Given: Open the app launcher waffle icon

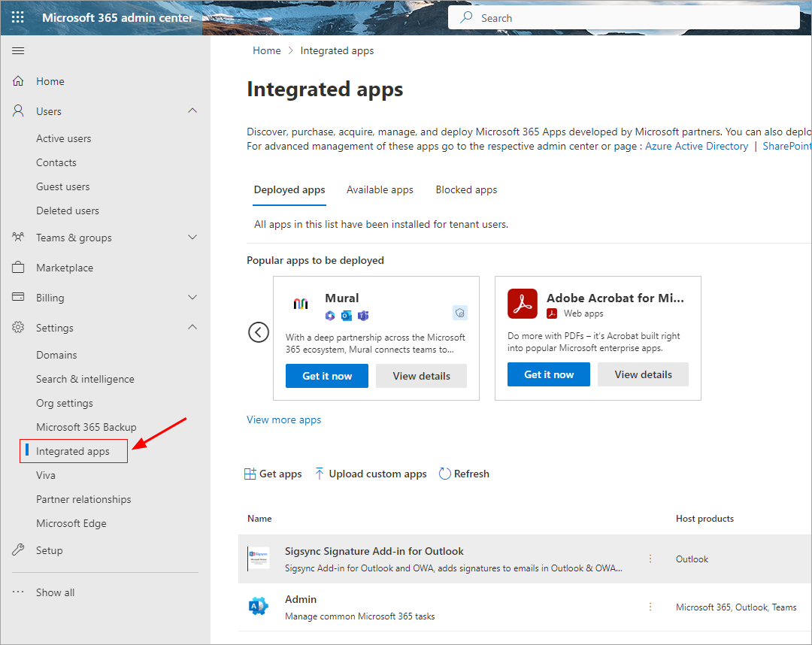Looking at the screenshot, I should 18,17.
